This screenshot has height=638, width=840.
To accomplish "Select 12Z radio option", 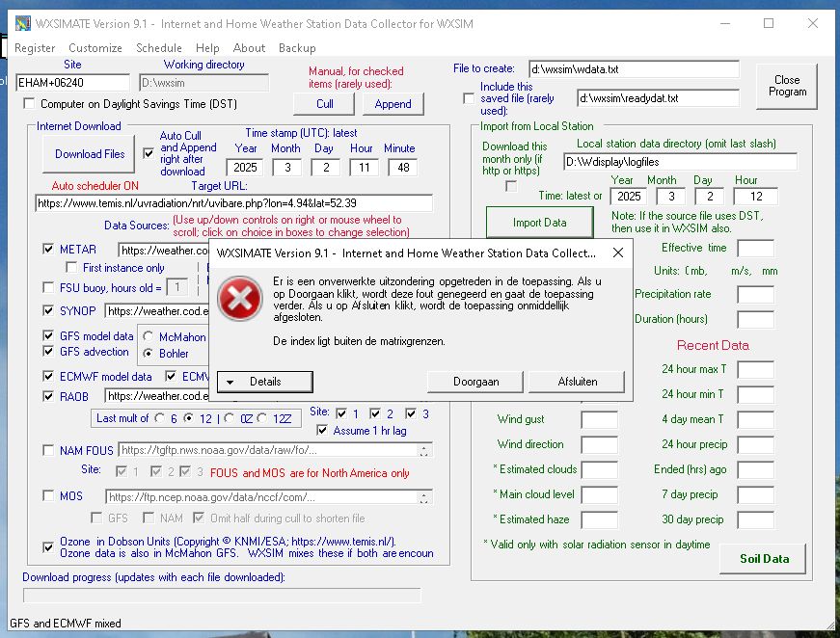I will coord(262,418).
